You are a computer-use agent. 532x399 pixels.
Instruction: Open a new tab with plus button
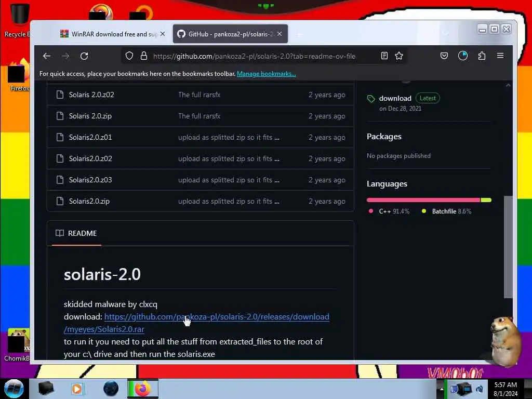tap(299, 34)
